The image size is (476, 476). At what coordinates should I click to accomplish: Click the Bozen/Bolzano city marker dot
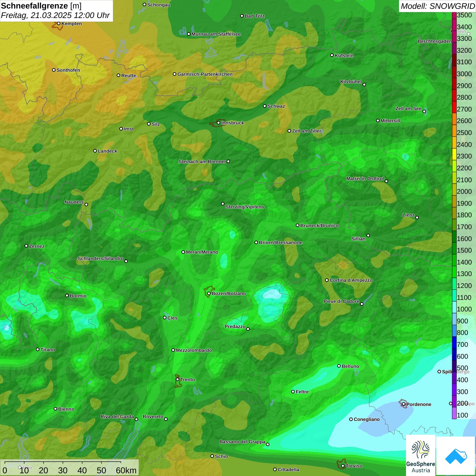click(x=209, y=293)
